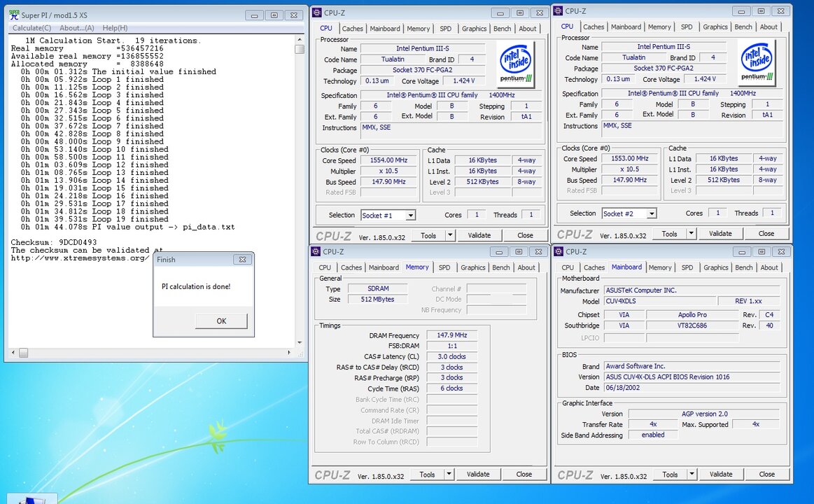The height and width of the screenshot is (504, 814).
Task: Switch to Caches tab in Socket #1 window
Action: tap(353, 29)
